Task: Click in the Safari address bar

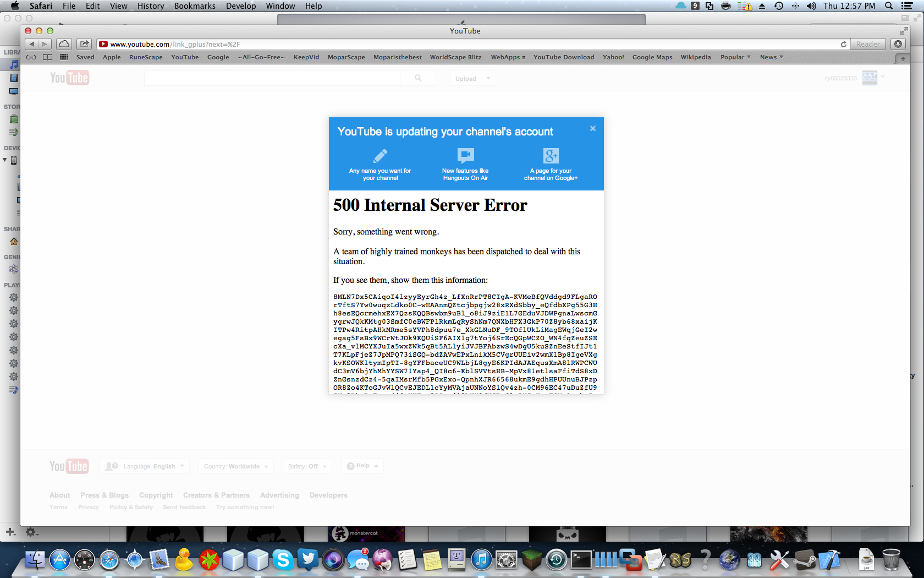Action: (473, 44)
